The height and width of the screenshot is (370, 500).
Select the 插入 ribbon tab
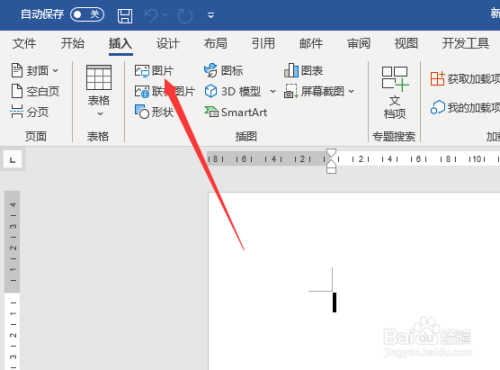click(x=120, y=43)
